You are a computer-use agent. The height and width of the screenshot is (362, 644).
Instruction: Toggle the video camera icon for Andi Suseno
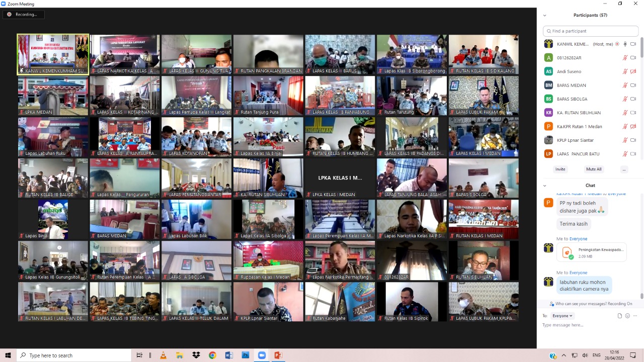pyautogui.click(x=633, y=71)
